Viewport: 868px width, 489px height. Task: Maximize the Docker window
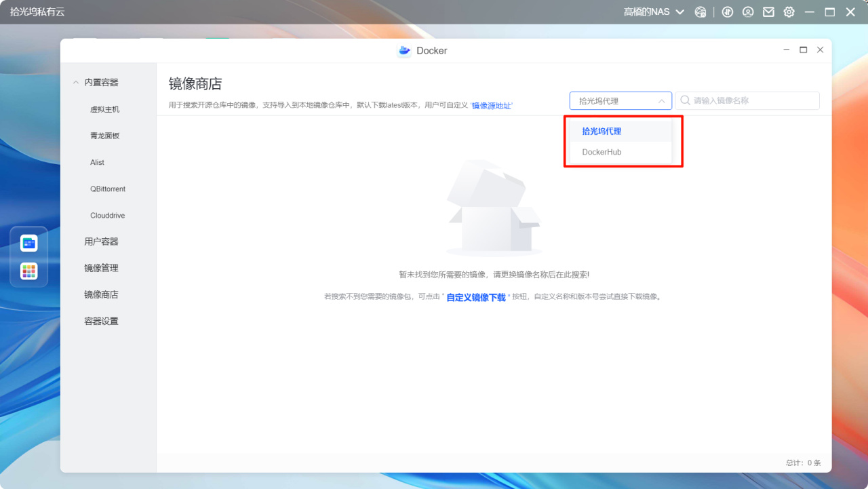804,50
